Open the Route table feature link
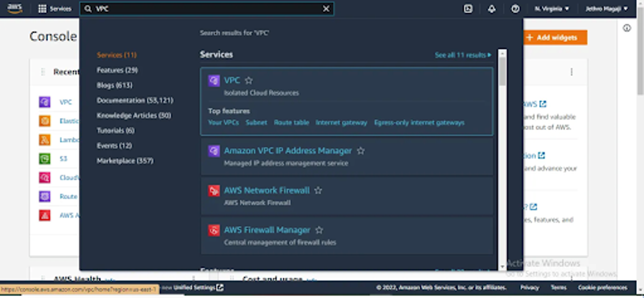 [291, 123]
